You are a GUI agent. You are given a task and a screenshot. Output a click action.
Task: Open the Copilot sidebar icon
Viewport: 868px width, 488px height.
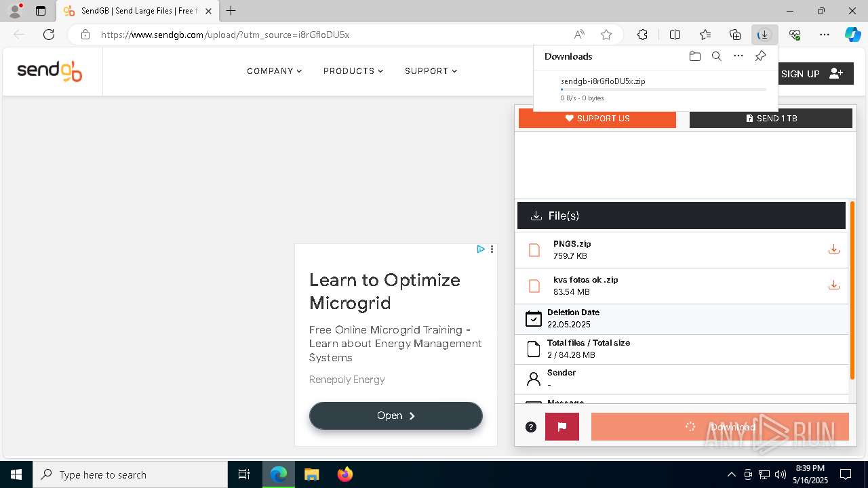pyautogui.click(x=852, y=35)
